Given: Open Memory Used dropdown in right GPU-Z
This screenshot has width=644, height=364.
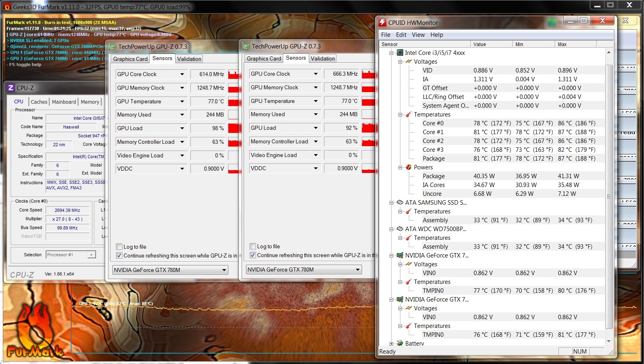Looking at the screenshot, I should click(x=316, y=114).
